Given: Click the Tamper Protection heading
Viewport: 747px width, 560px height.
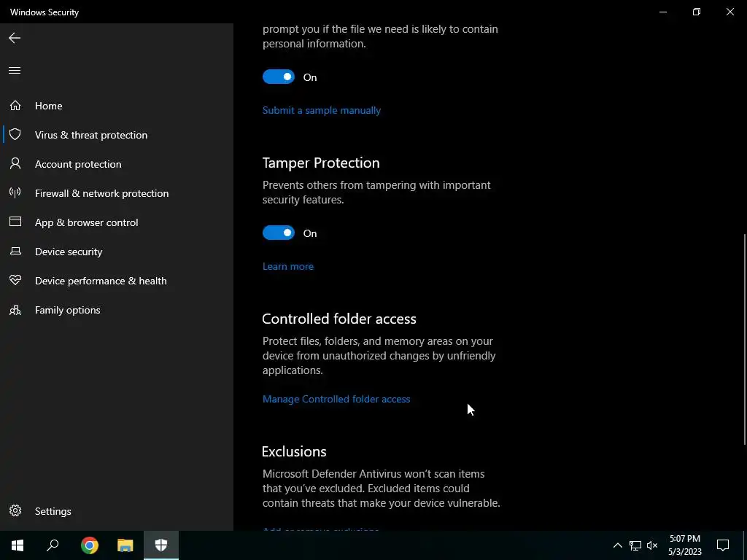Looking at the screenshot, I should click(x=321, y=163).
